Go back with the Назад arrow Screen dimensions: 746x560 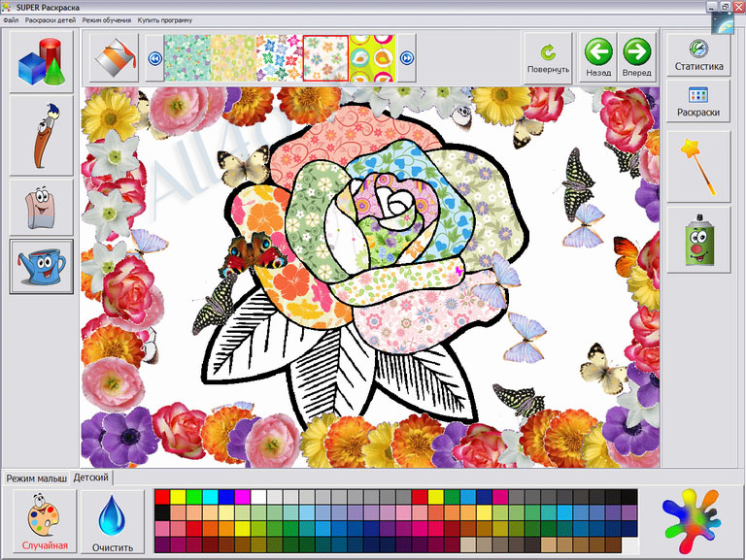click(598, 58)
